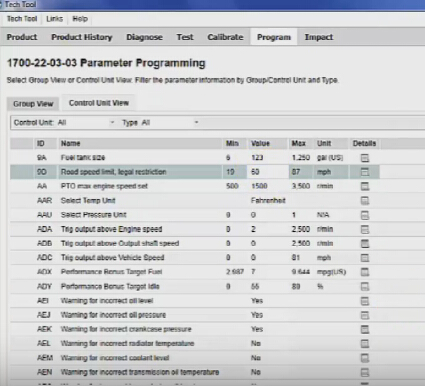Select Performance Bonus Target Fuel row
The width and height of the screenshot is (425, 386).
coord(195,272)
